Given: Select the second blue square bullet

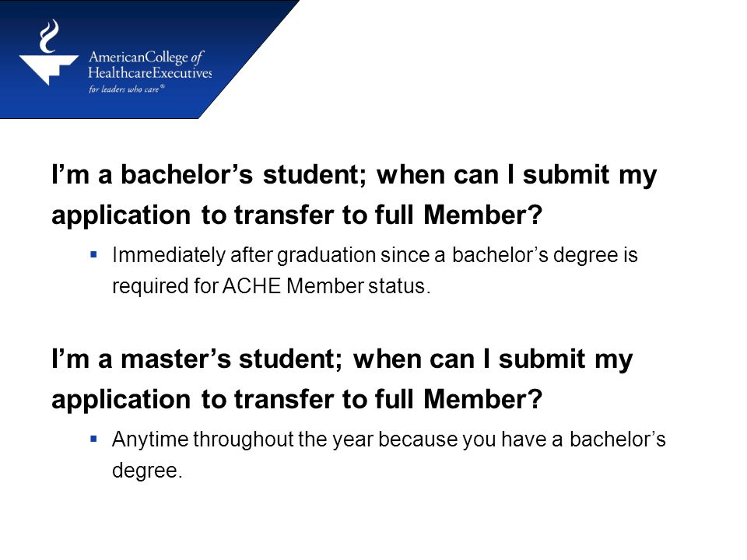Looking at the screenshot, I should (93, 439).
